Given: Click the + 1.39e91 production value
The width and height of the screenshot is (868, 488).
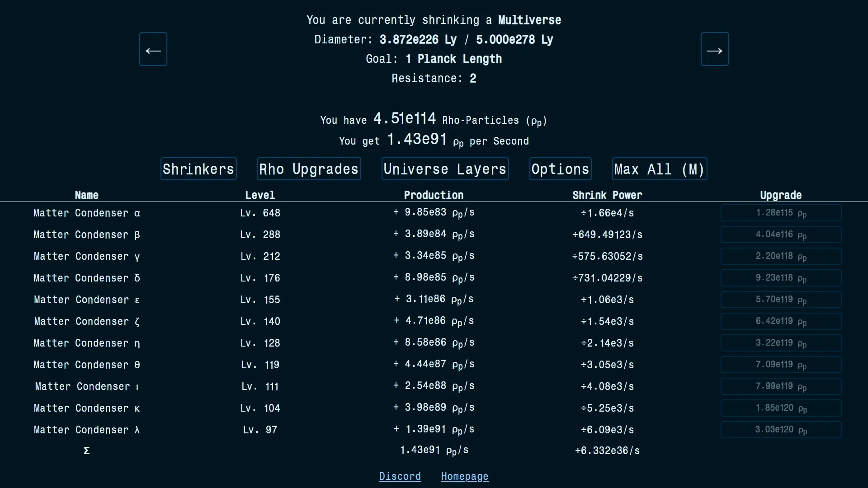Looking at the screenshot, I should coord(434,430).
